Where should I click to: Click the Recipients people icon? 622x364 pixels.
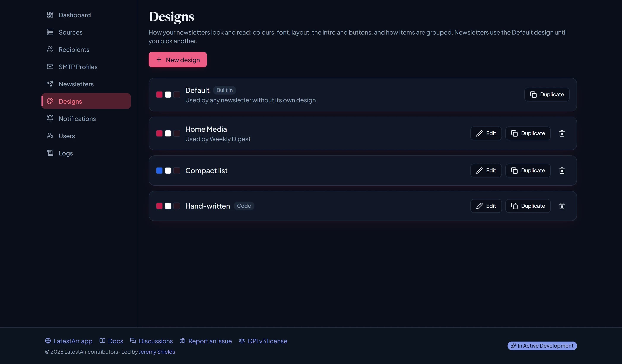coord(50,49)
